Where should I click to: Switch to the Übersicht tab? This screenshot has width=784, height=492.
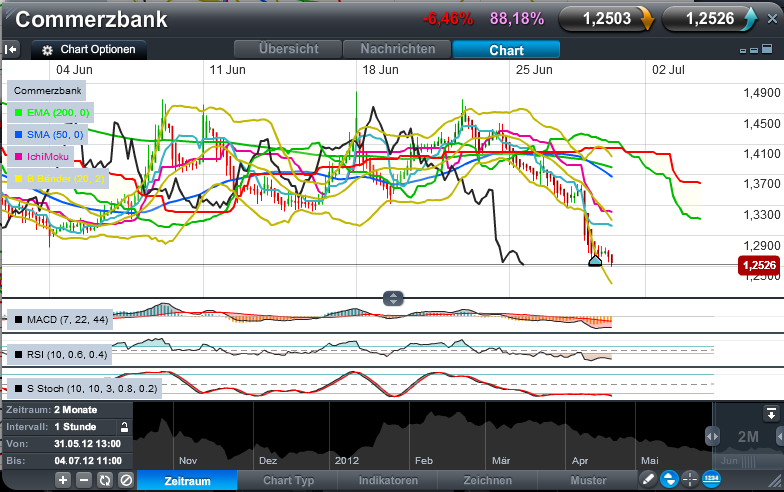[x=288, y=49]
